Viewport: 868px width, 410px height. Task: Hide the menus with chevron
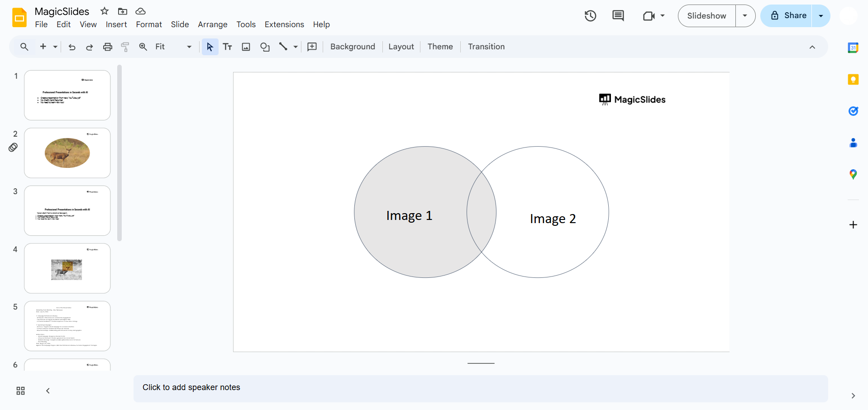click(812, 47)
